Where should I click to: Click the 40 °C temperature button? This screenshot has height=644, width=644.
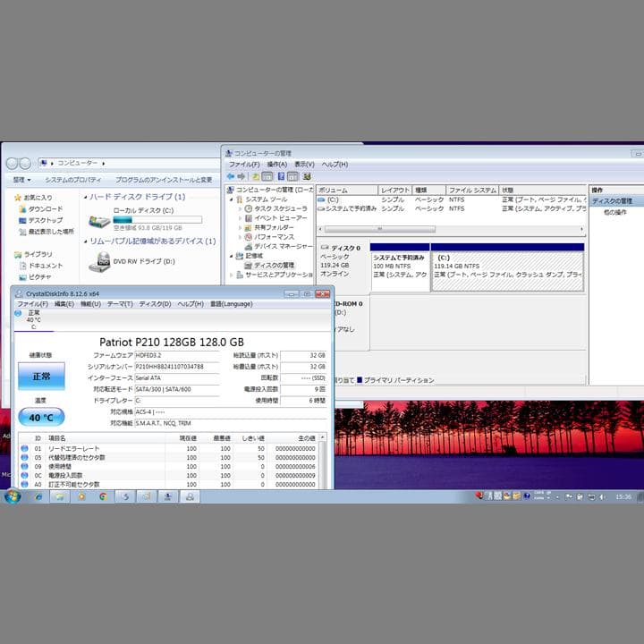point(41,418)
